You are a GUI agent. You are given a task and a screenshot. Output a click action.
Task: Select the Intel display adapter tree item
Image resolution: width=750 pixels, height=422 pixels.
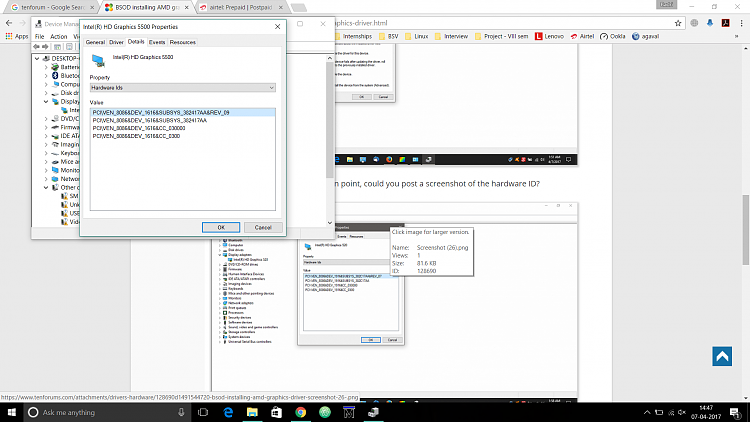(x=70, y=110)
